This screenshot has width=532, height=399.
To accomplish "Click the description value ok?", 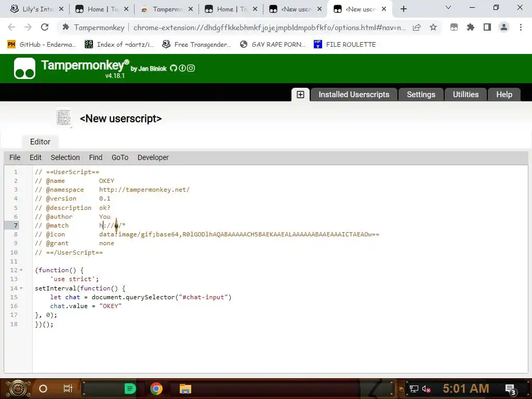I will [x=104, y=208].
